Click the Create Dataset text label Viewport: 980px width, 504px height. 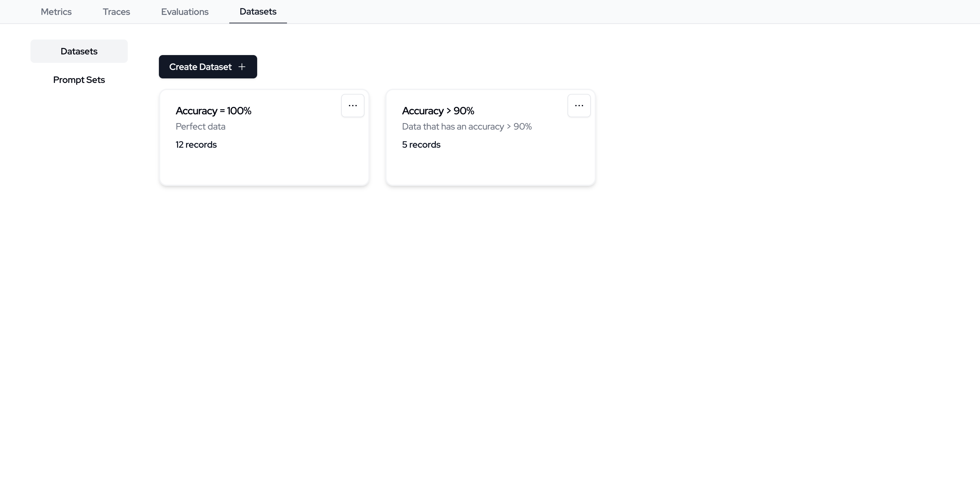pos(200,67)
